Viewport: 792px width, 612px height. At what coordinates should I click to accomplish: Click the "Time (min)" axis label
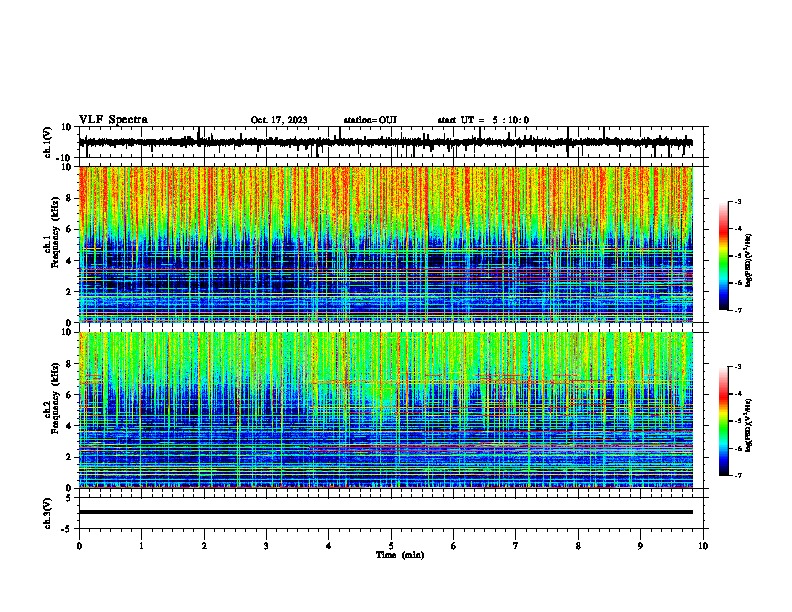click(x=400, y=555)
